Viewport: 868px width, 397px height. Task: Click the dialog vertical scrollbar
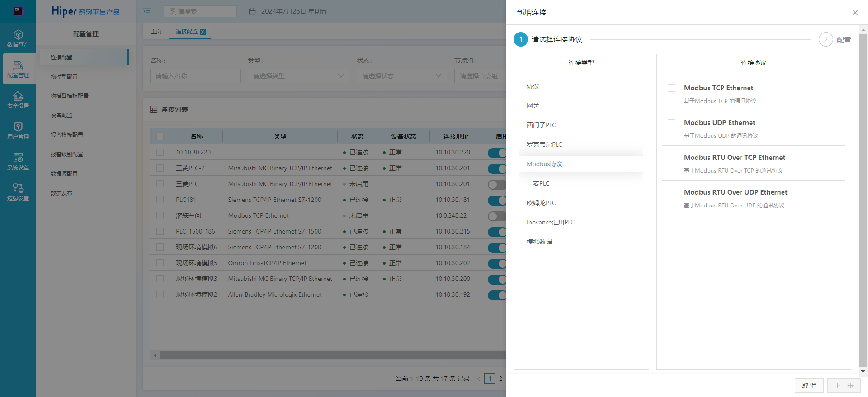tap(863, 201)
